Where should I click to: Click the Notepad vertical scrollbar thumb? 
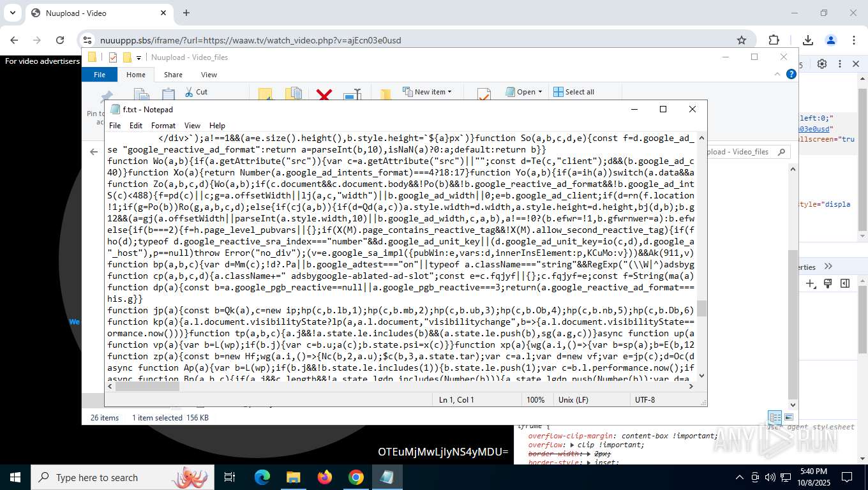(701, 308)
